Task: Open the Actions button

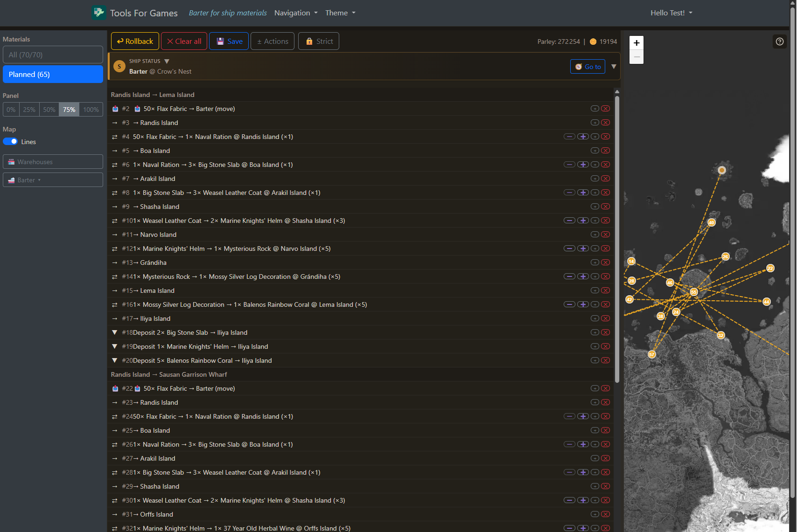Action: click(x=273, y=41)
